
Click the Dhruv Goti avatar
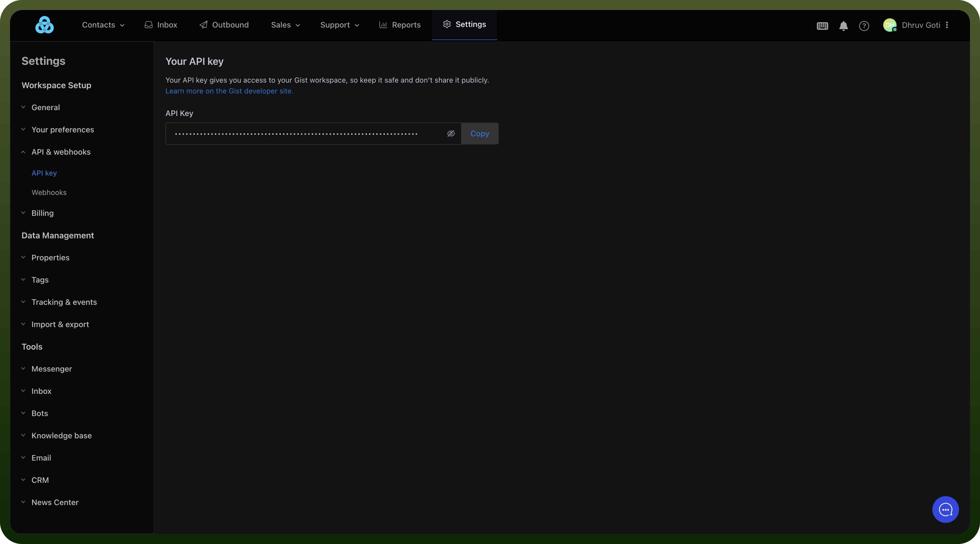click(x=889, y=25)
